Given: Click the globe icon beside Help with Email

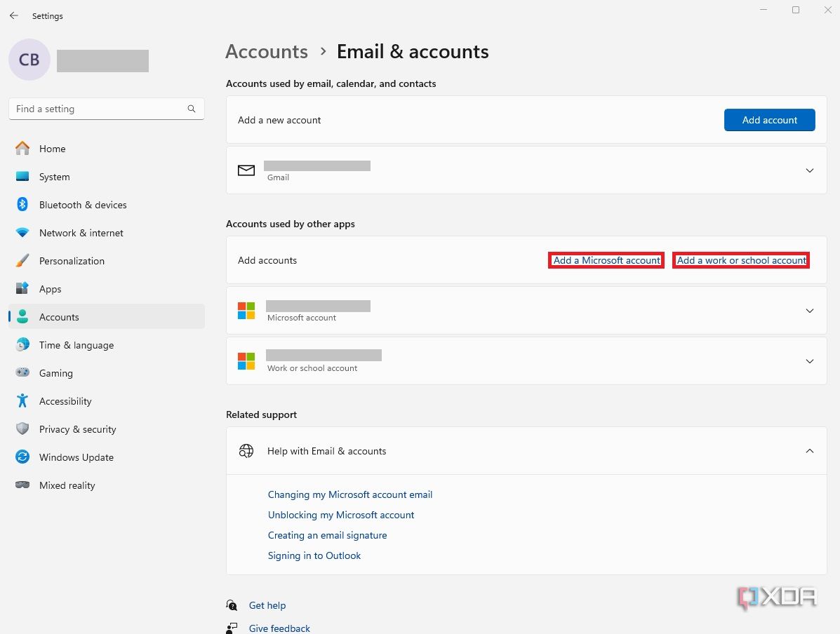Looking at the screenshot, I should coord(246,451).
